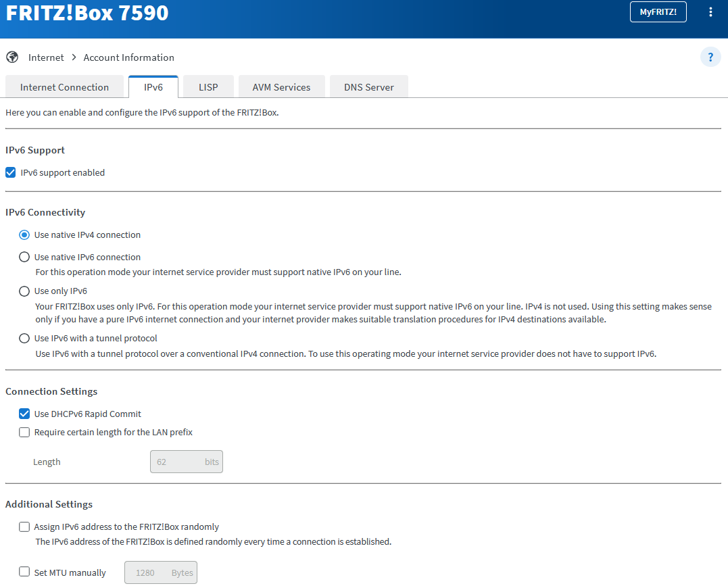Select the IPv6 tab
Image resolution: width=728 pixels, height=588 pixels.
(x=153, y=87)
